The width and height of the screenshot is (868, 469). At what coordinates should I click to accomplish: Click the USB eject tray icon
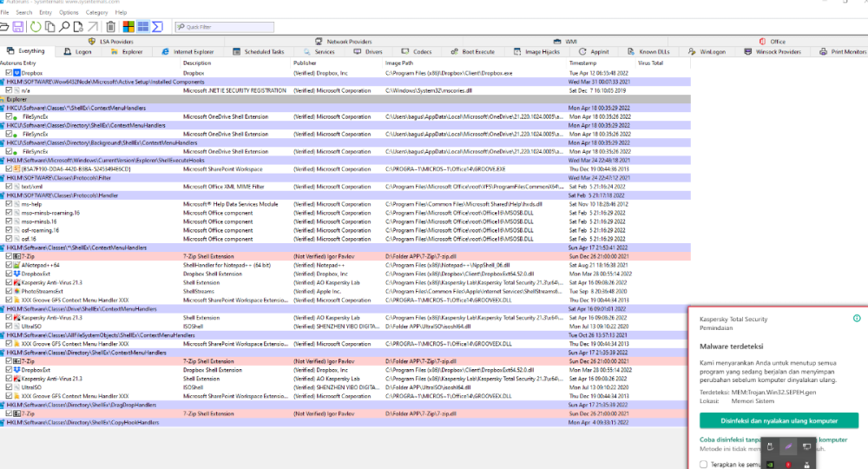pos(770,446)
